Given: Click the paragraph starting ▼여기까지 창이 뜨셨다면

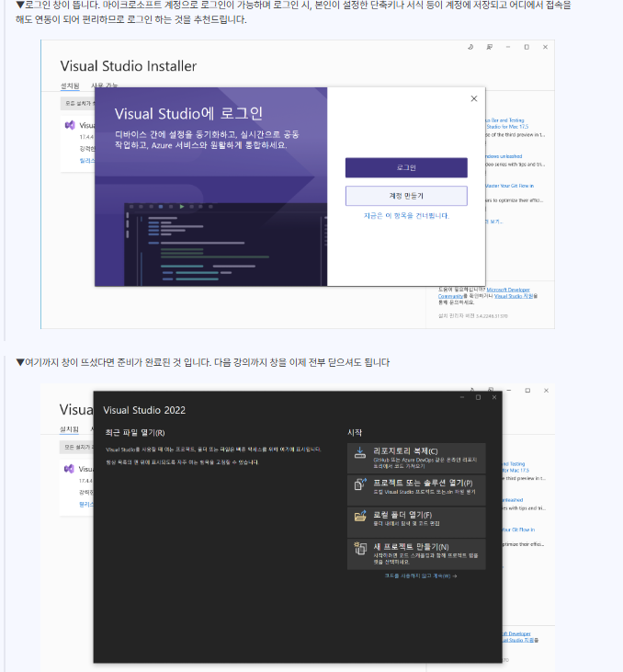Looking at the screenshot, I should (203, 362).
